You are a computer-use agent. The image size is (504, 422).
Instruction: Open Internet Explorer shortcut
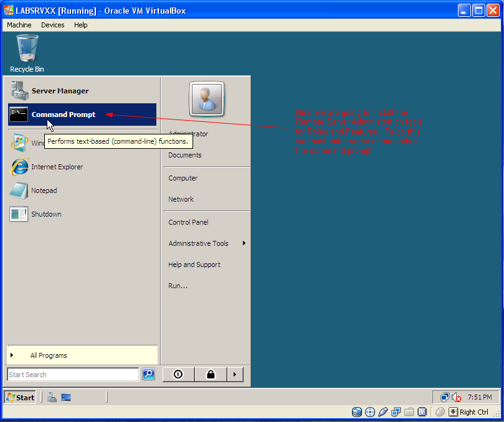[x=82, y=167]
